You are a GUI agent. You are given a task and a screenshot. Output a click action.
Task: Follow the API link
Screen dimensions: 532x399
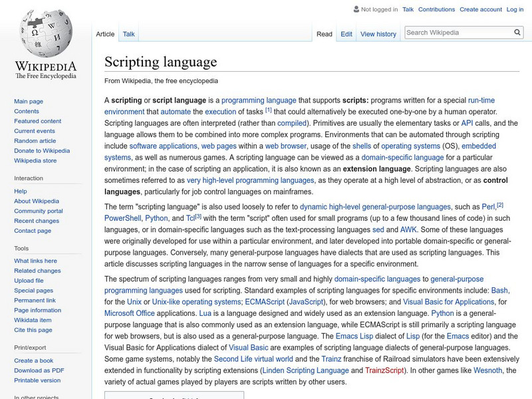pos(467,123)
